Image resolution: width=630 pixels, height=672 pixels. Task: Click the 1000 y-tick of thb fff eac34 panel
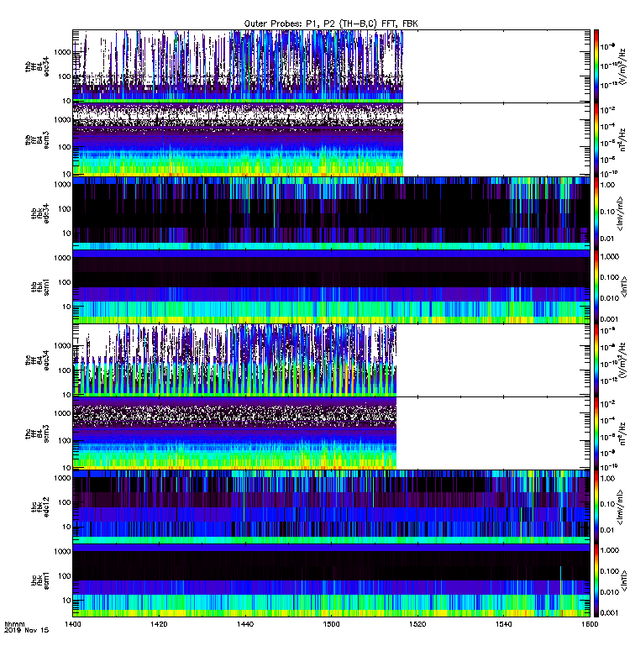pos(62,52)
